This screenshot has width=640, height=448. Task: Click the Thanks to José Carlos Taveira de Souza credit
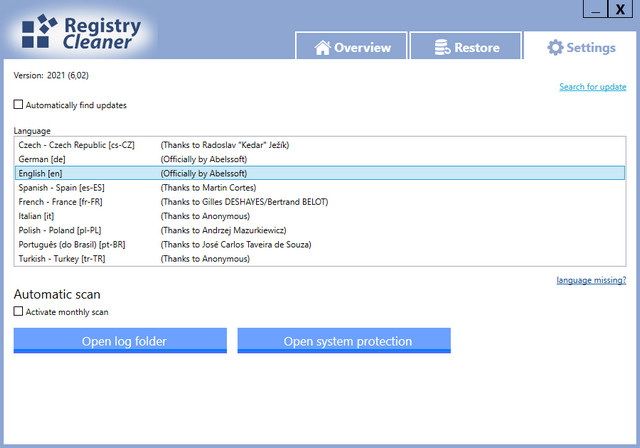[x=236, y=245]
